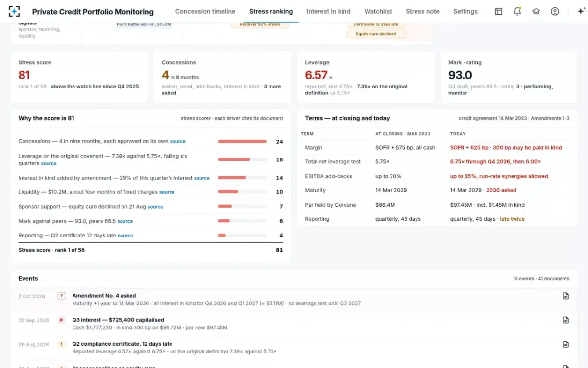Click the 'Revolver 92% drawn' tag
The height and width of the screenshot is (368, 588).
[260, 24]
